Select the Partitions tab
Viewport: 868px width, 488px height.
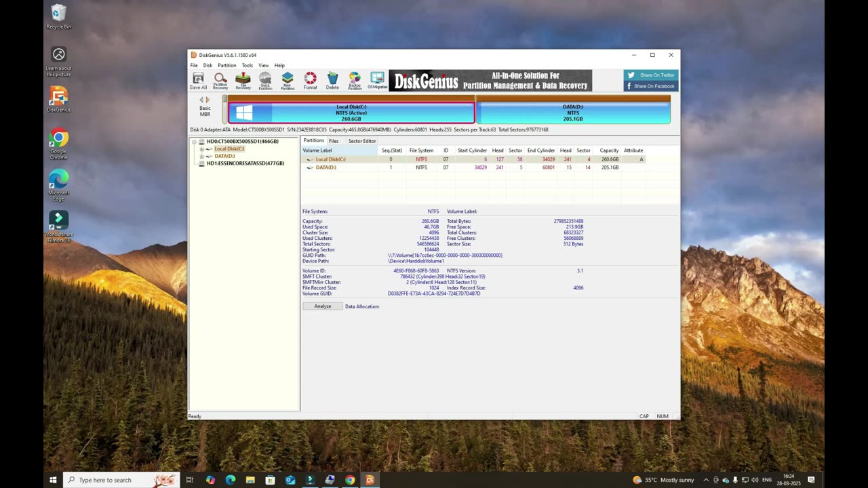pos(313,141)
